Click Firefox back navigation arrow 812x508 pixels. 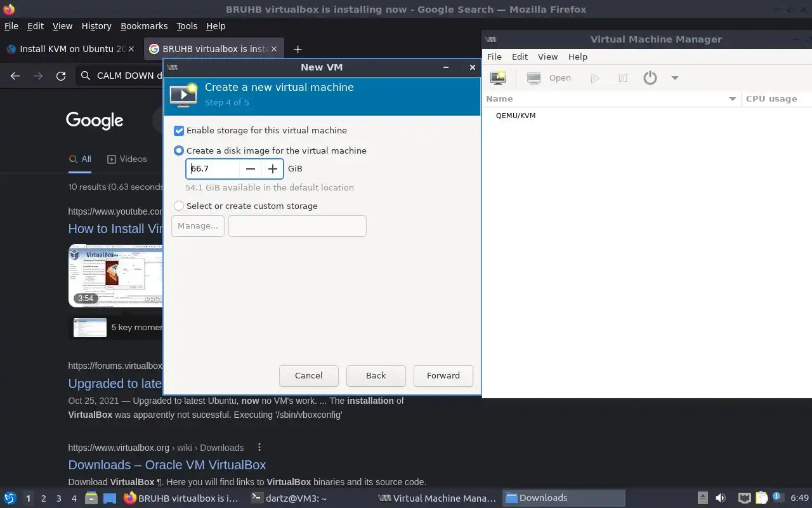(x=15, y=76)
